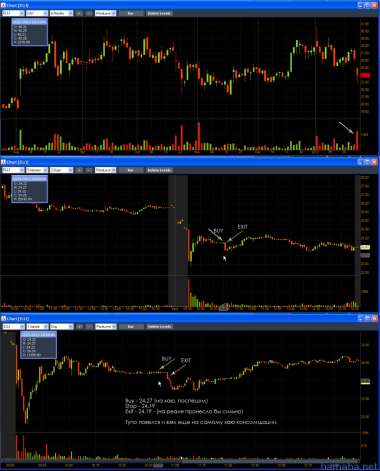Click the time-axis scroll thumb in the middle chart
The width and height of the screenshot is (380, 471).
coord(223,309)
